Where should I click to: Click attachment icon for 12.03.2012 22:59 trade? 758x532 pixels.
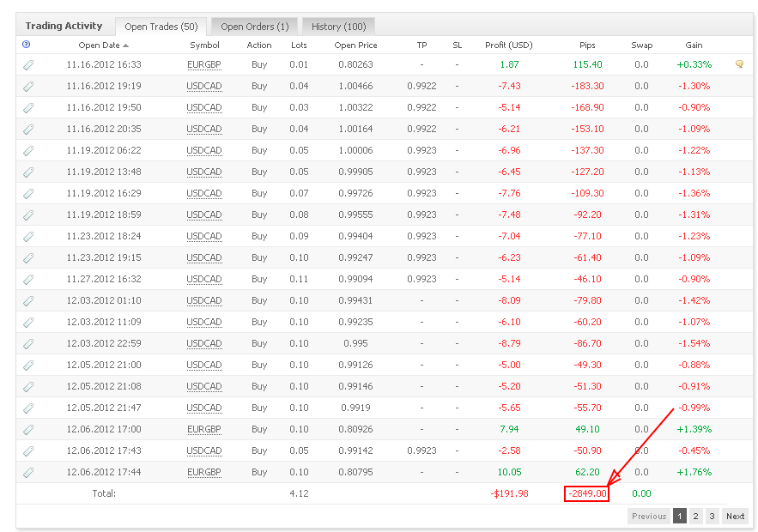28,343
